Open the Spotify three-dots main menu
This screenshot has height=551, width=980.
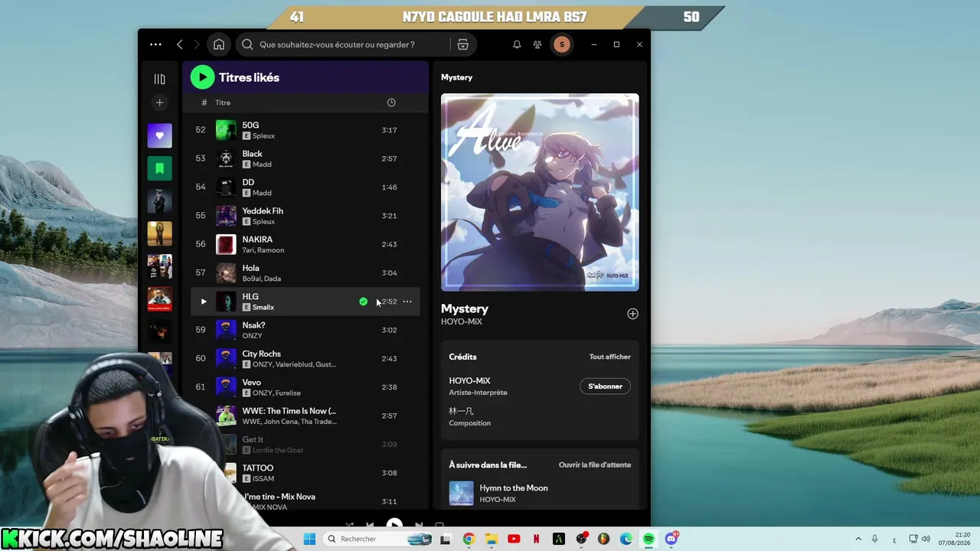pos(155,44)
